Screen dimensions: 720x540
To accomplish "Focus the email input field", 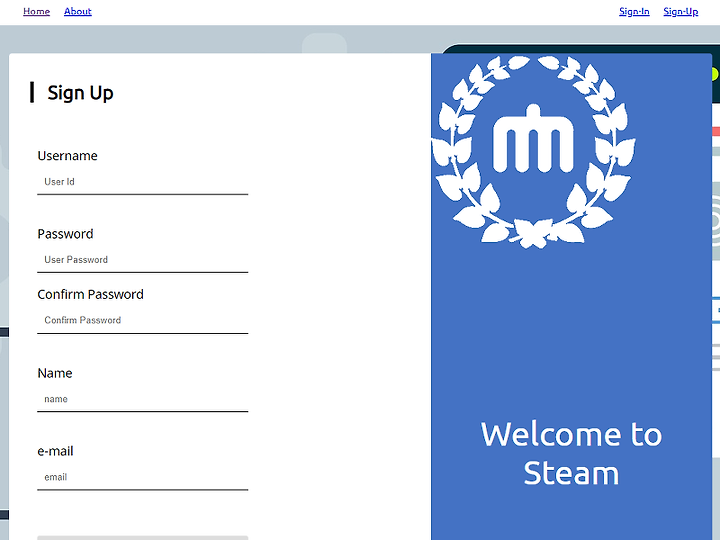I will tap(143, 478).
